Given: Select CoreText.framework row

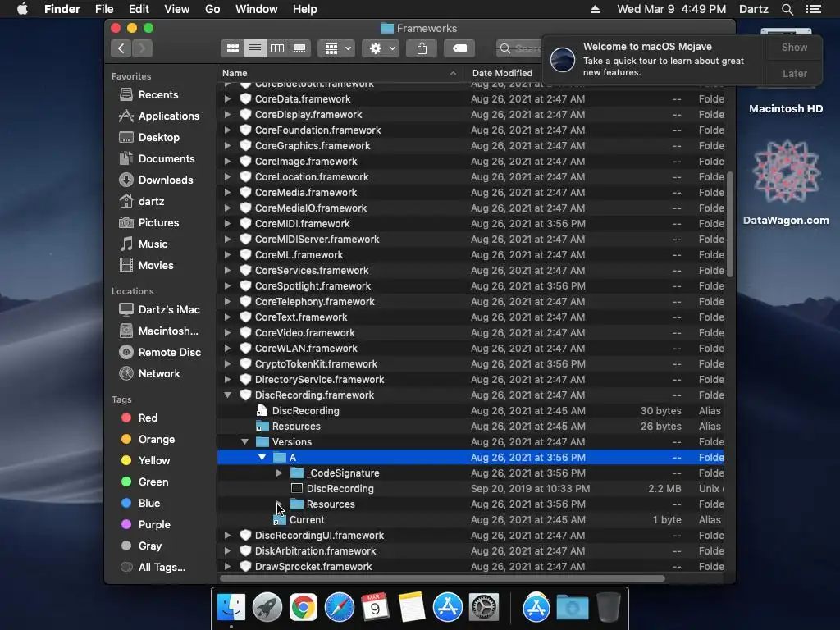Looking at the screenshot, I should [471, 317].
